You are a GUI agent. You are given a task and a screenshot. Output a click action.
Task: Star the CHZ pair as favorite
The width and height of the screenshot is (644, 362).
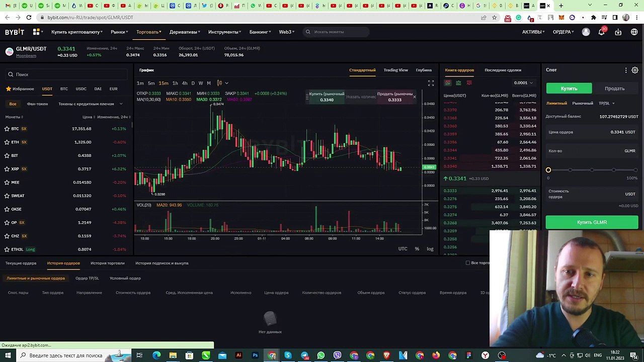coord(7,236)
